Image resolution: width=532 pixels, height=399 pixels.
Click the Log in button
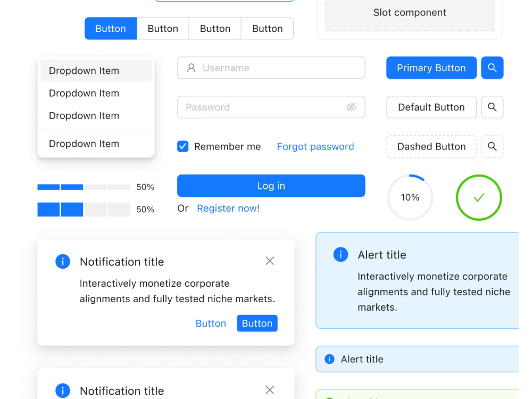coord(271,186)
